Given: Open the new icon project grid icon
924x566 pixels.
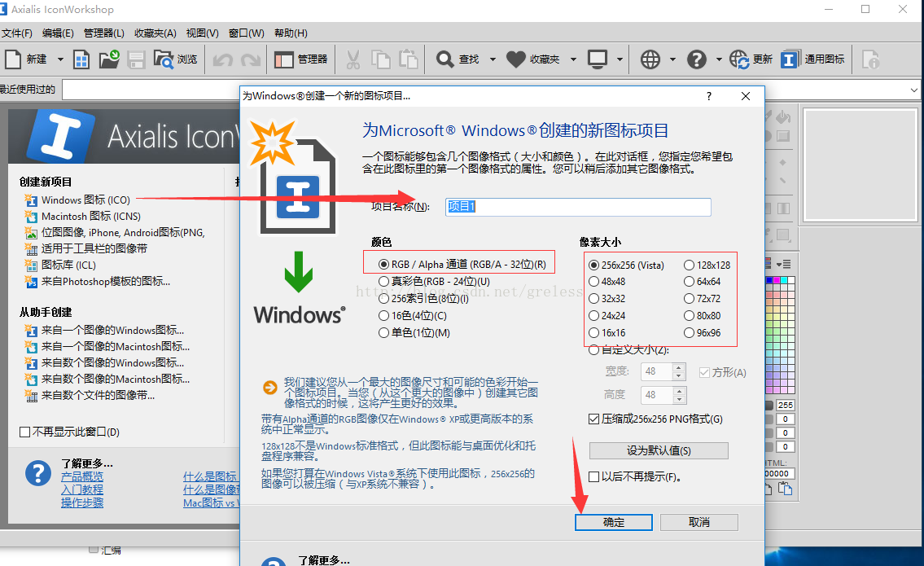Looking at the screenshot, I should (x=81, y=59).
